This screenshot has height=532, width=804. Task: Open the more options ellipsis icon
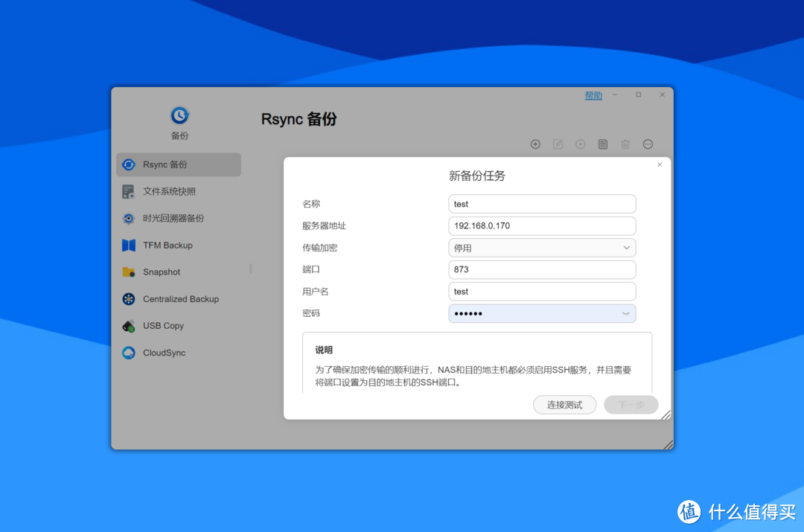(x=648, y=144)
